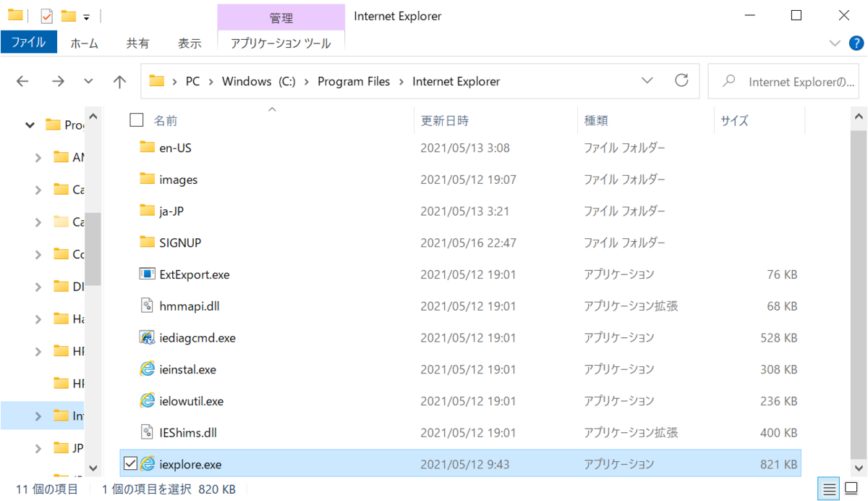
Task: Click the ieinstal.exe IE icon
Action: point(147,369)
